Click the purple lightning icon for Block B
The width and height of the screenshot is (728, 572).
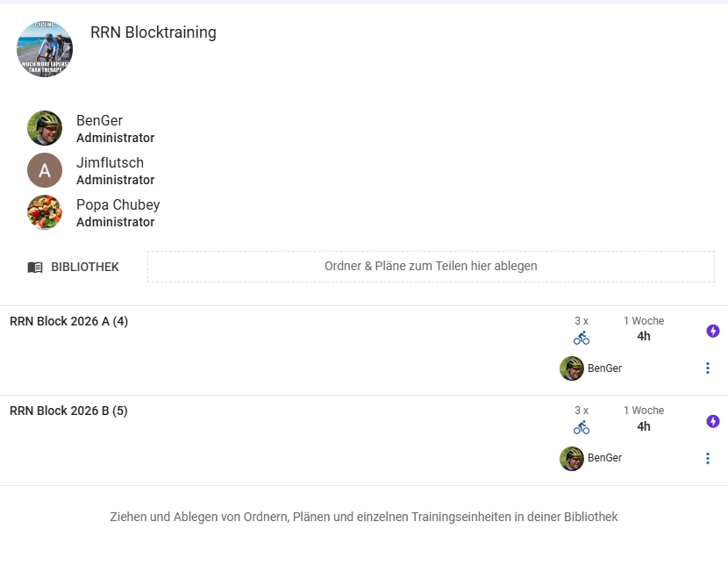713,421
